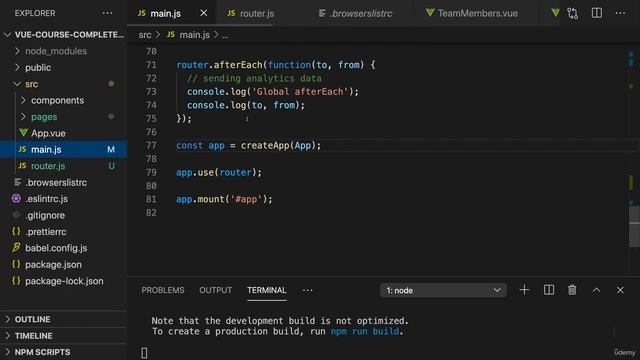The height and width of the screenshot is (360, 640).
Task: Expand the OUTLINE section
Action: pyautogui.click(x=64, y=319)
